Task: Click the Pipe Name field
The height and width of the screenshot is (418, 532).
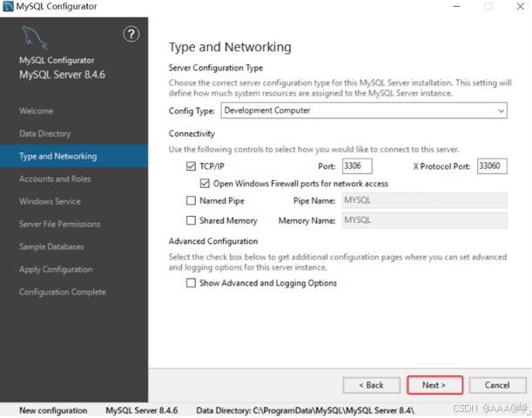Action: pos(425,200)
